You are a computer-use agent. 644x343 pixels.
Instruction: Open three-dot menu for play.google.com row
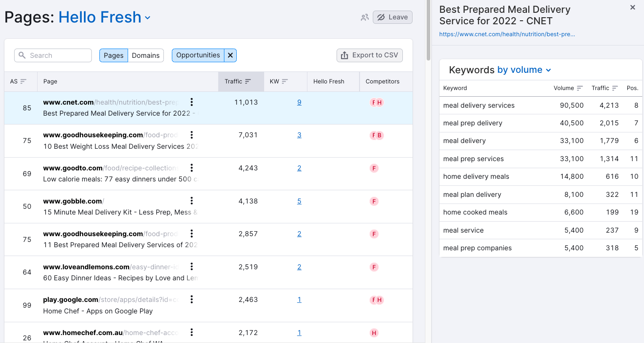(x=192, y=299)
